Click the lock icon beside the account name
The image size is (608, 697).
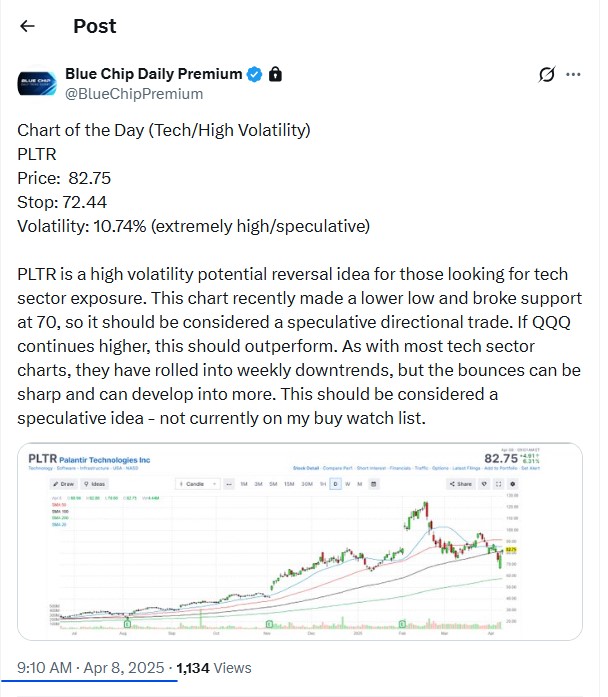pyautogui.click(x=275, y=74)
